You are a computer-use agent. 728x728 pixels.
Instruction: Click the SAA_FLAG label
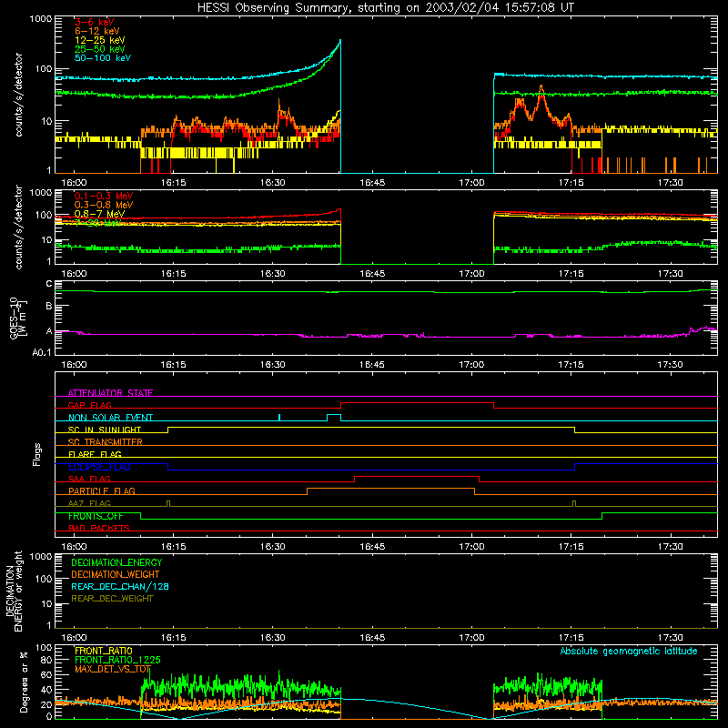coord(89,479)
